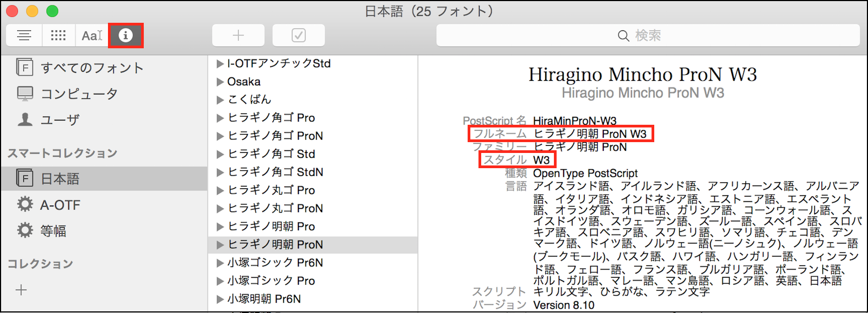The height and width of the screenshot is (313, 868).
Task: Click full name ヒラギノ明朝 ProN W3
Action: (x=590, y=134)
